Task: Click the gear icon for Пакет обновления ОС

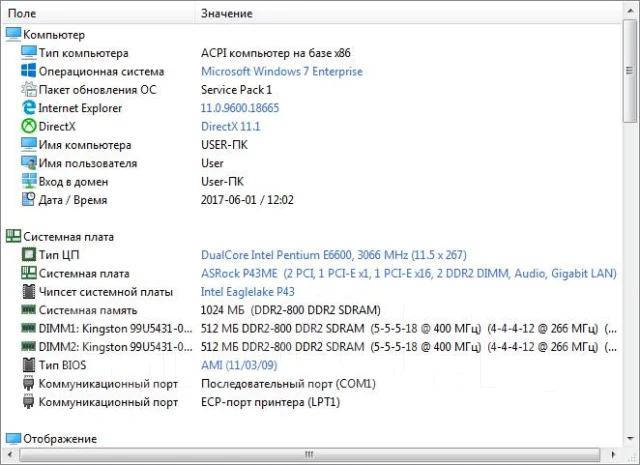Action: tap(28, 89)
